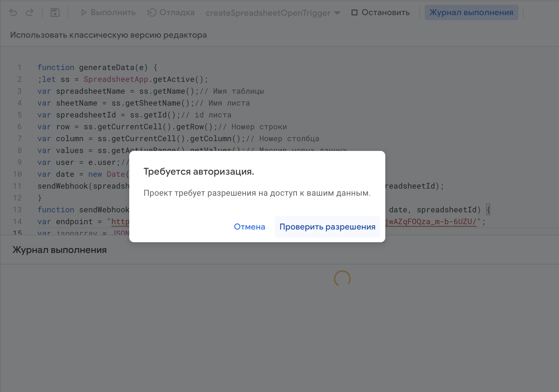Click the var user code line

(x=83, y=162)
